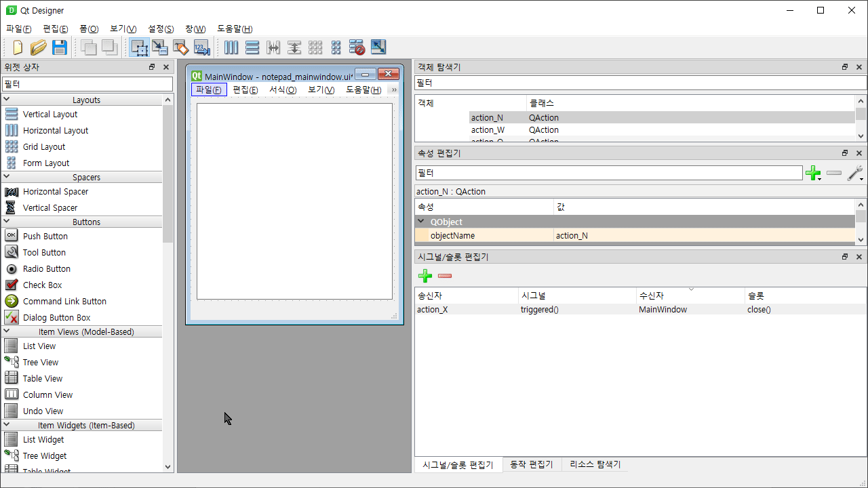Lay out vertically toolbar icon
The width and height of the screenshot is (868, 488).
tap(252, 47)
